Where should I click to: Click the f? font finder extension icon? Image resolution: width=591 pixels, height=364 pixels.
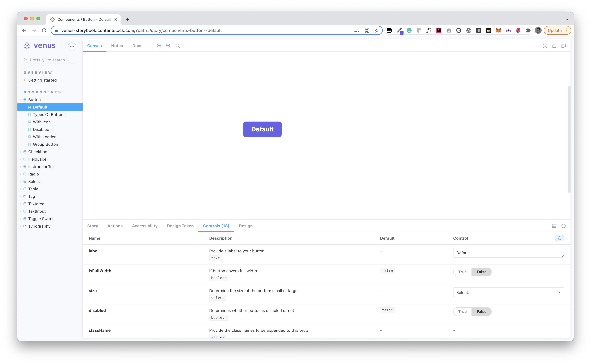point(429,30)
